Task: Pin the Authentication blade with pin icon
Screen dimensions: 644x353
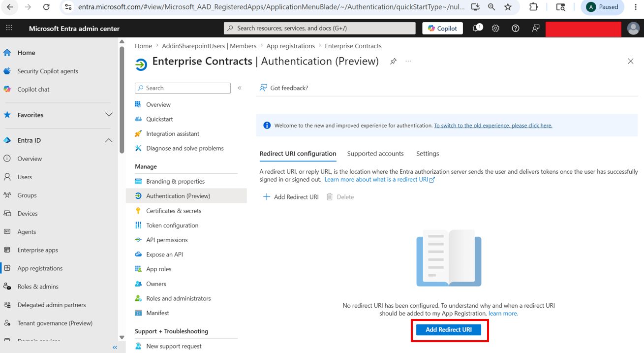Action: tap(393, 62)
